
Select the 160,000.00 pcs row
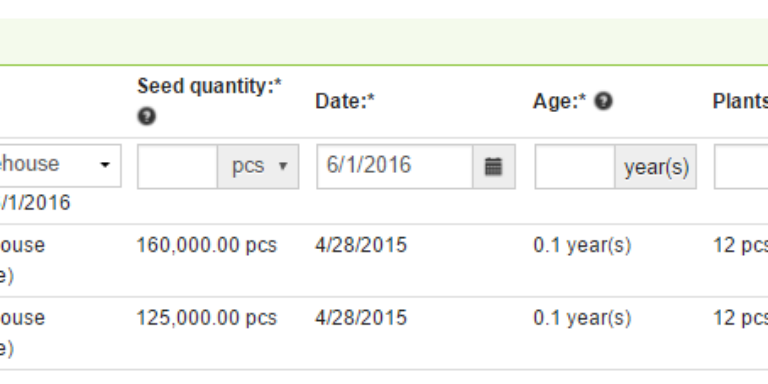click(x=384, y=261)
